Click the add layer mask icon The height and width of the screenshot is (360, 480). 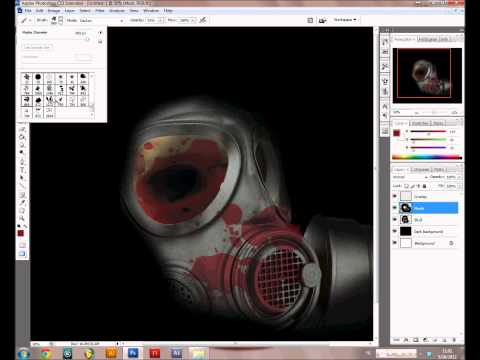click(415, 340)
